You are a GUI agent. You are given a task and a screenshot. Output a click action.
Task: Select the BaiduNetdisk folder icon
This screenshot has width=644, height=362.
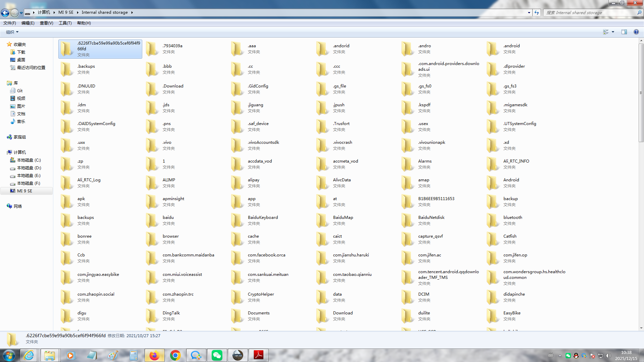(x=408, y=220)
